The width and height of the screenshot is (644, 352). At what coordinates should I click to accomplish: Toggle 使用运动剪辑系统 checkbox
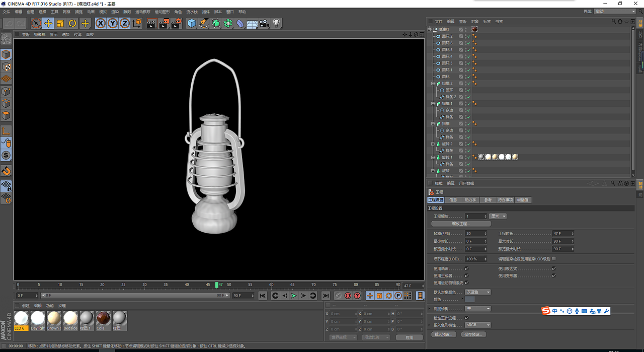pos(467,283)
